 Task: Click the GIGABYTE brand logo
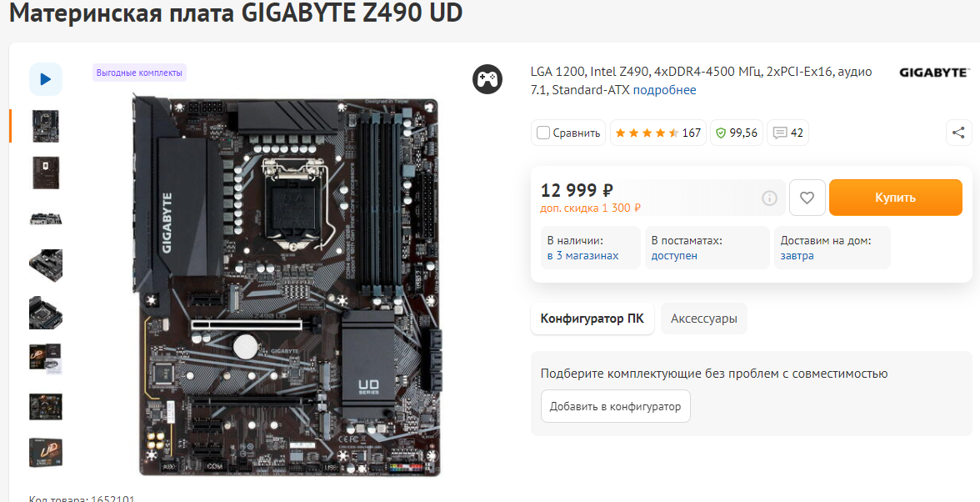tap(934, 73)
